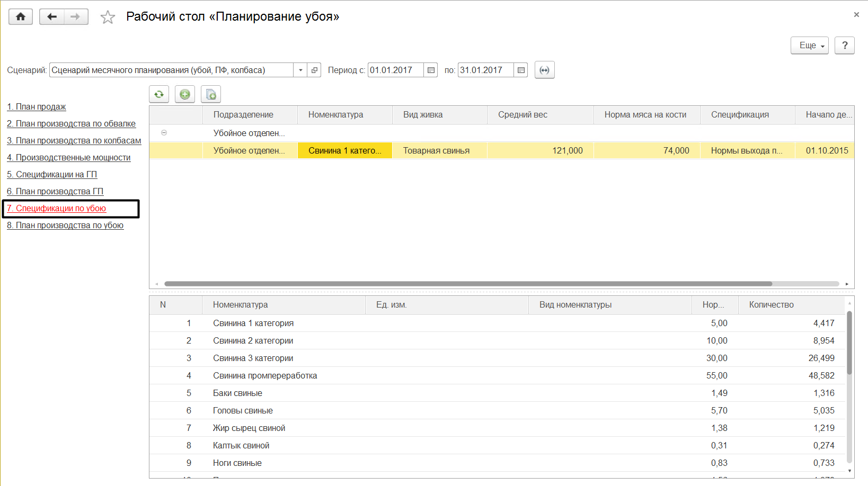This screenshot has width=868, height=486.
Task: Click the right arrow of horizontal scrollbar
Action: coord(847,284)
